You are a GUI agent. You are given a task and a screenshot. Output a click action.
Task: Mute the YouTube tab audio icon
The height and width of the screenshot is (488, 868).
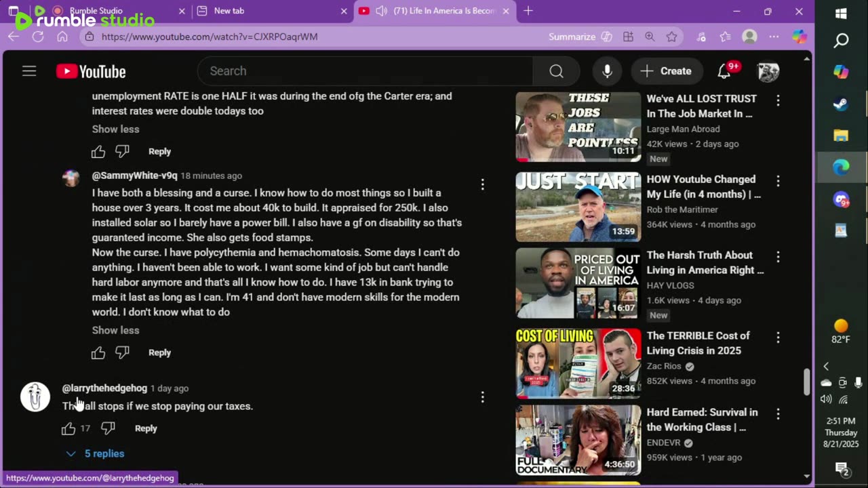coord(381,11)
